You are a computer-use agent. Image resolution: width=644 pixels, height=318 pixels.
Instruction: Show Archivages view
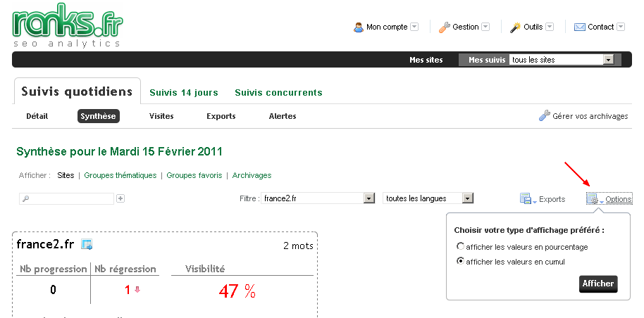click(x=252, y=175)
